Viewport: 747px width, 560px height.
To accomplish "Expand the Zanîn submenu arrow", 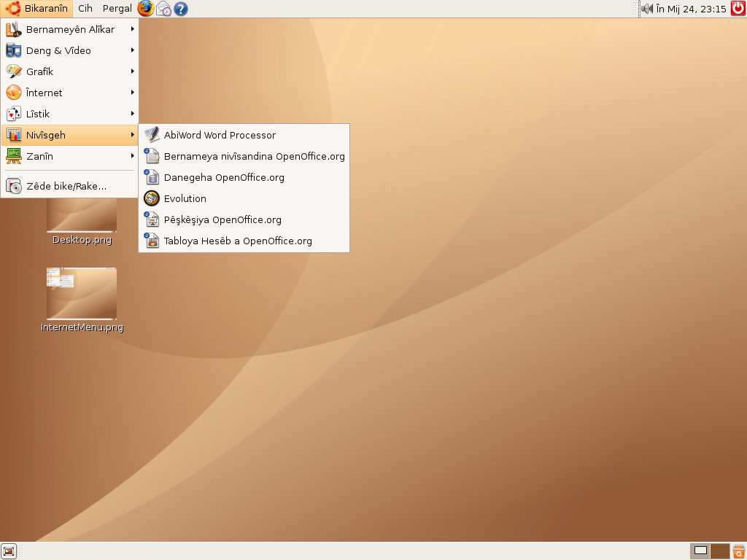I will click(x=133, y=156).
